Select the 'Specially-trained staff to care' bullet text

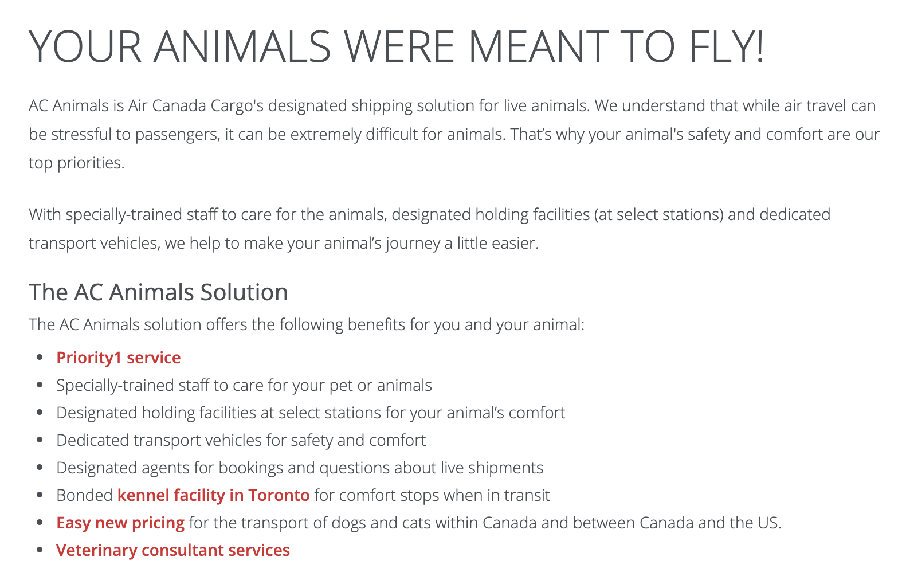[244, 385]
